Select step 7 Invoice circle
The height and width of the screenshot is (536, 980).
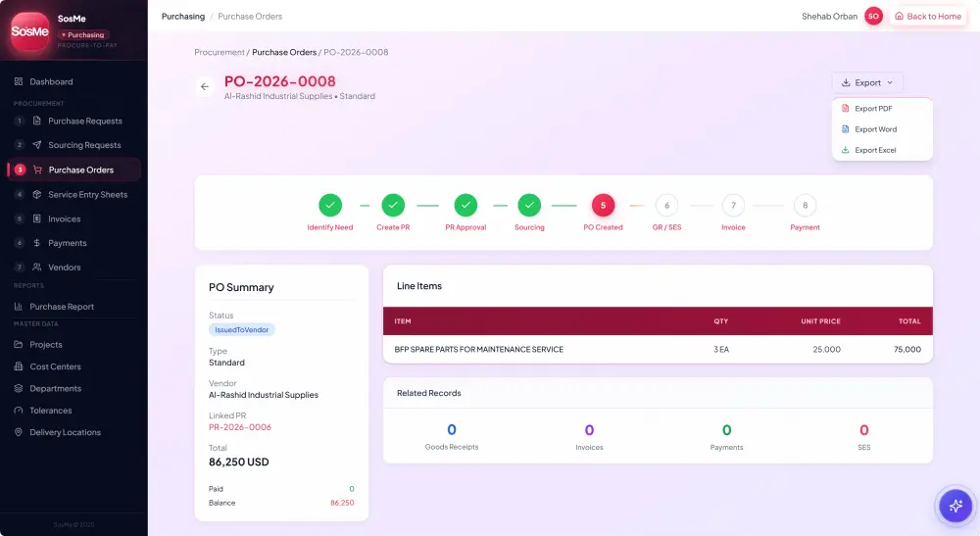pos(734,205)
